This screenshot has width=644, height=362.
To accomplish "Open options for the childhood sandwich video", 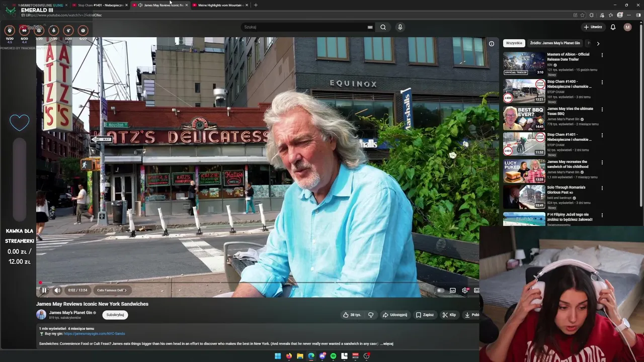I will tap(602, 162).
